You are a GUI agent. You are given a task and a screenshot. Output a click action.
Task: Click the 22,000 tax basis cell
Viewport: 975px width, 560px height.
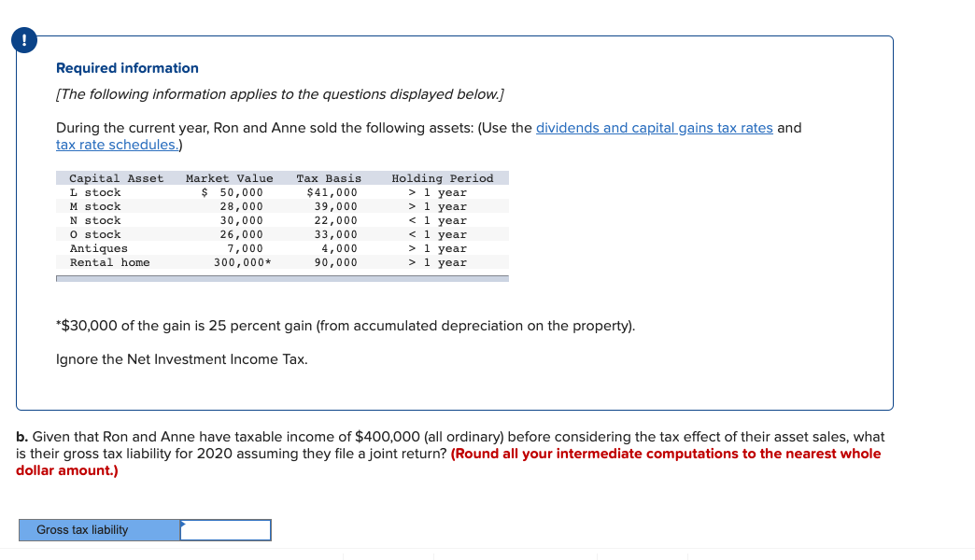pos(336,220)
